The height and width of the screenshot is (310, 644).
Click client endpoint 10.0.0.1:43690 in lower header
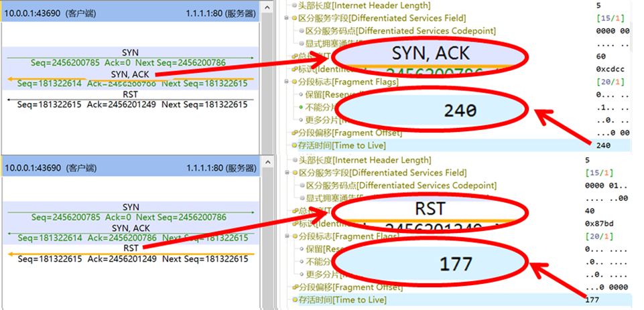pyautogui.click(x=50, y=168)
